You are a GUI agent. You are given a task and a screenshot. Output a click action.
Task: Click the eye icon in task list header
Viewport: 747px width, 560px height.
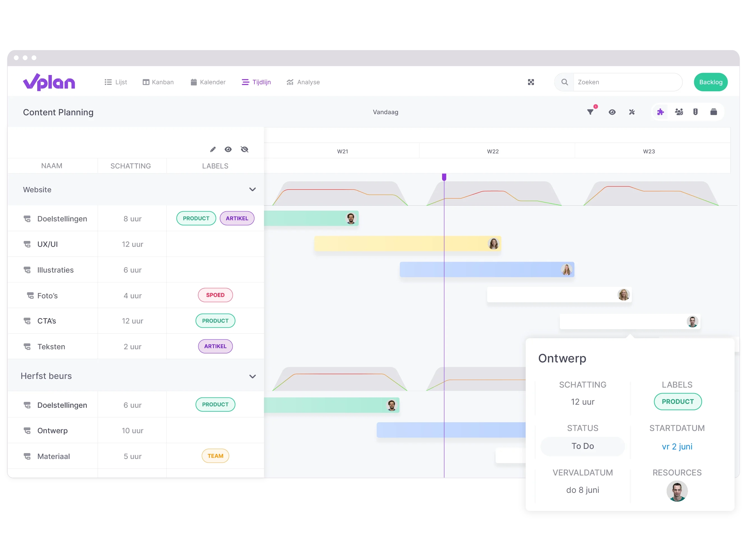pyautogui.click(x=228, y=149)
